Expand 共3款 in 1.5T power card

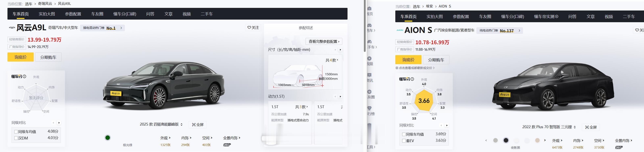click(302, 107)
